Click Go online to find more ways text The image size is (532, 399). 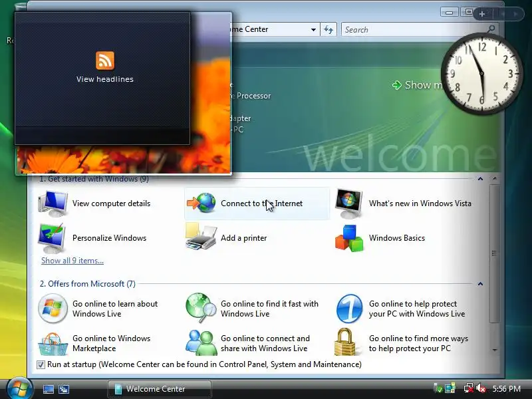[x=419, y=343]
